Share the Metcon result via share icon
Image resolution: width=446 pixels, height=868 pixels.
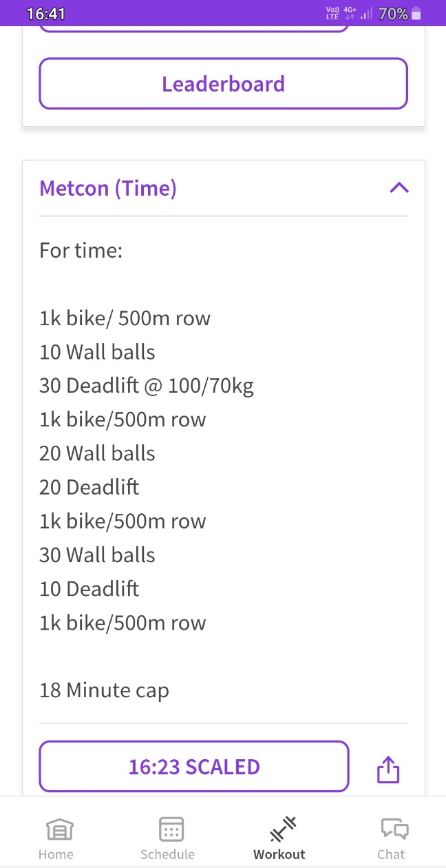(x=388, y=769)
